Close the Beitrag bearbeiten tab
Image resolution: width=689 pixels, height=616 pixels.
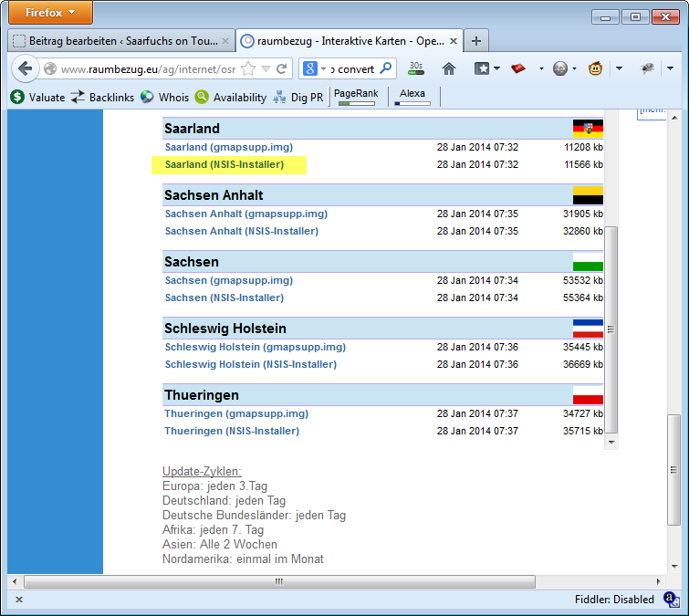click(225, 41)
